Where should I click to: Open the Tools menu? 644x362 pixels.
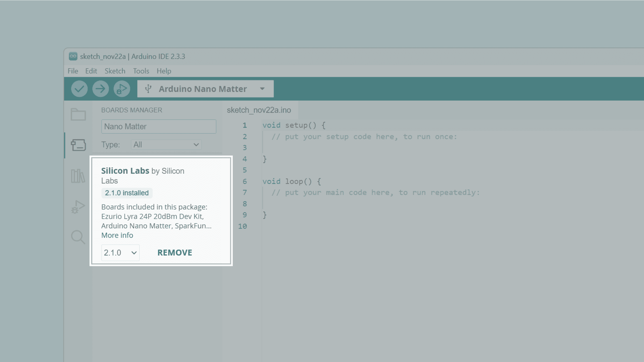141,71
